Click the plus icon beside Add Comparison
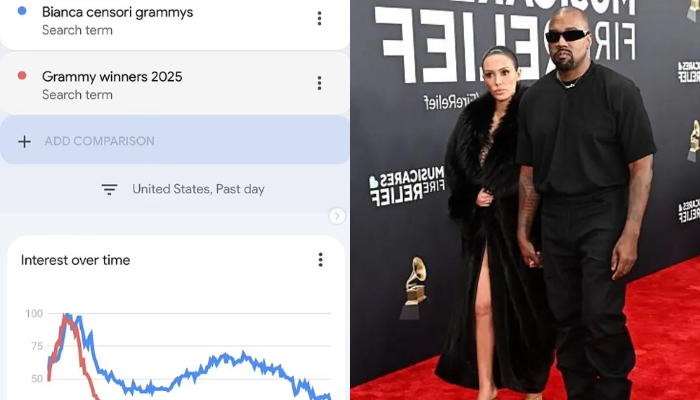 pyautogui.click(x=25, y=142)
